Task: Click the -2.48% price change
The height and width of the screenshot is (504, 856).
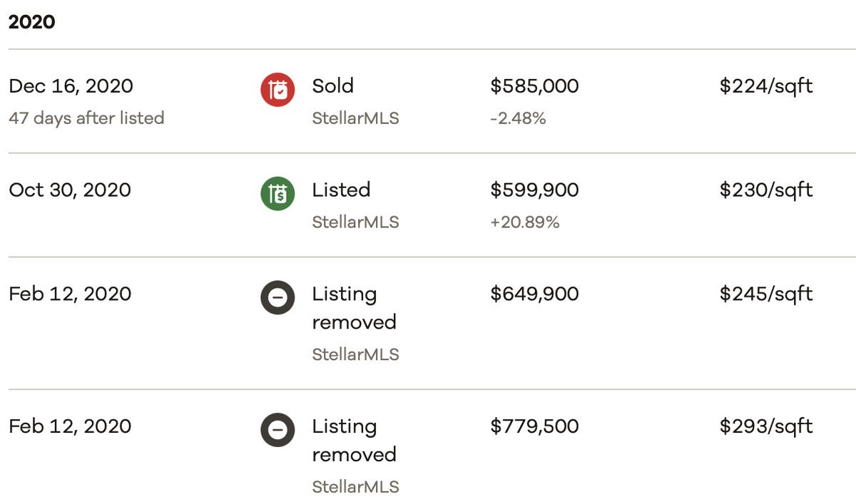Action: [518, 118]
